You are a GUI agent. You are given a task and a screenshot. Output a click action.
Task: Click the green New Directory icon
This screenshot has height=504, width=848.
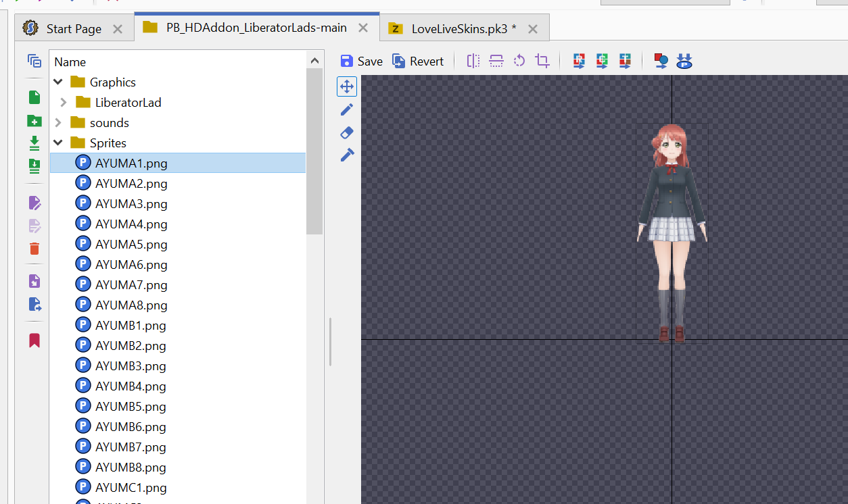tap(34, 121)
